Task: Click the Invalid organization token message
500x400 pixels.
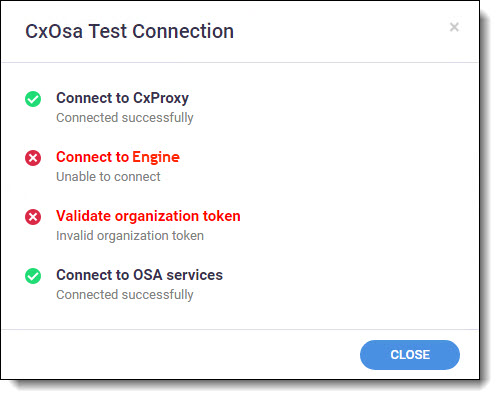Action: coord(130,236)
